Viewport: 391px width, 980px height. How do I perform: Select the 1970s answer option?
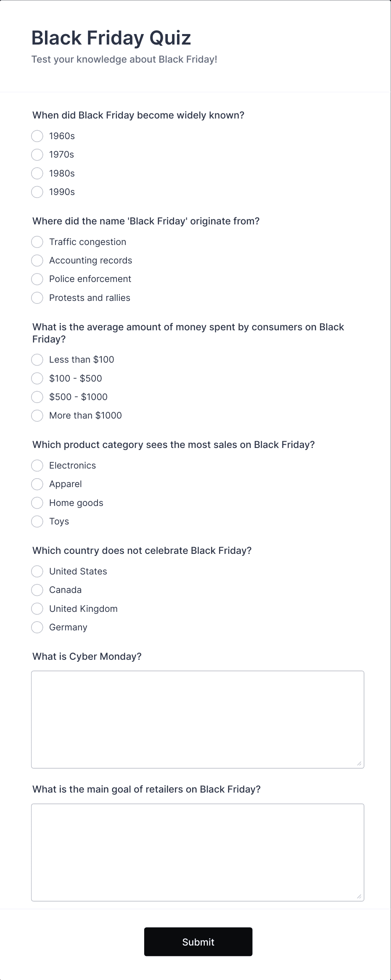click(37, 155)
